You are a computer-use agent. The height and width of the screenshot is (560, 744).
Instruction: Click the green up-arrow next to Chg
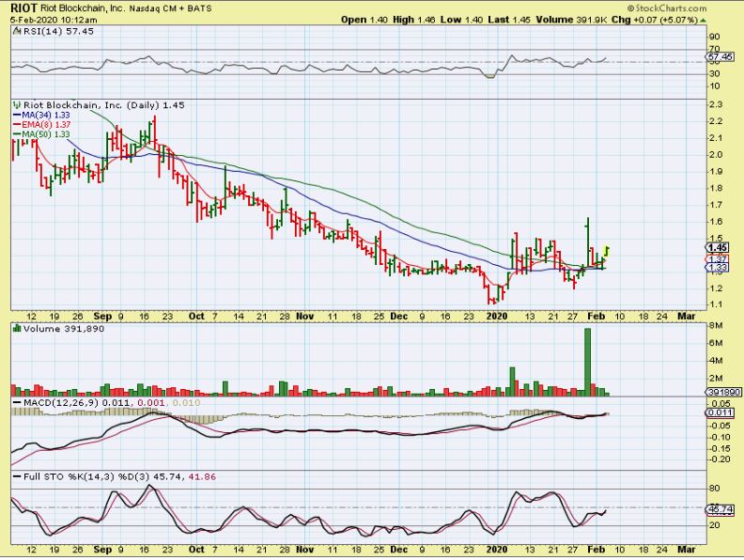[x=703, y=21]
